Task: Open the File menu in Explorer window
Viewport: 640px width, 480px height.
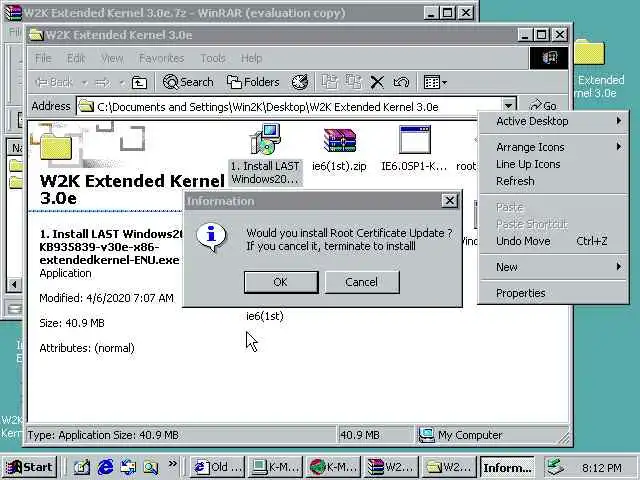Action: pyautogui.click(x=43, y=58)
